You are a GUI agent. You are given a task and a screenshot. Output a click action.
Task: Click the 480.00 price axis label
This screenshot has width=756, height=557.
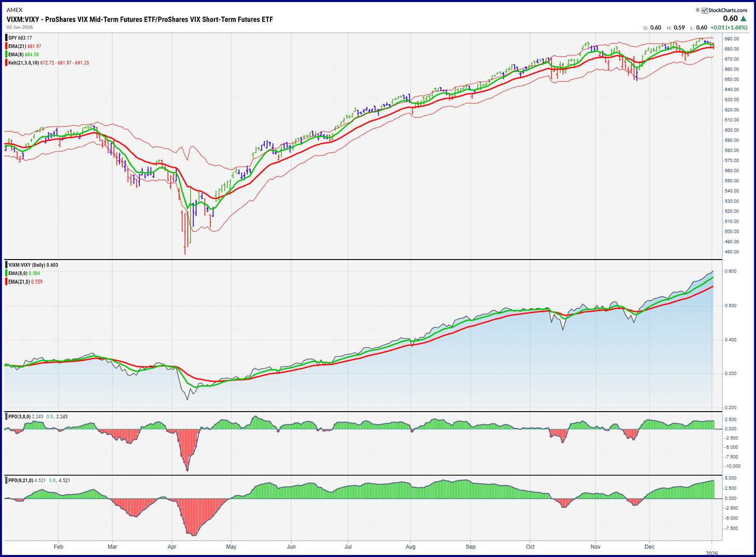[732, 252]
